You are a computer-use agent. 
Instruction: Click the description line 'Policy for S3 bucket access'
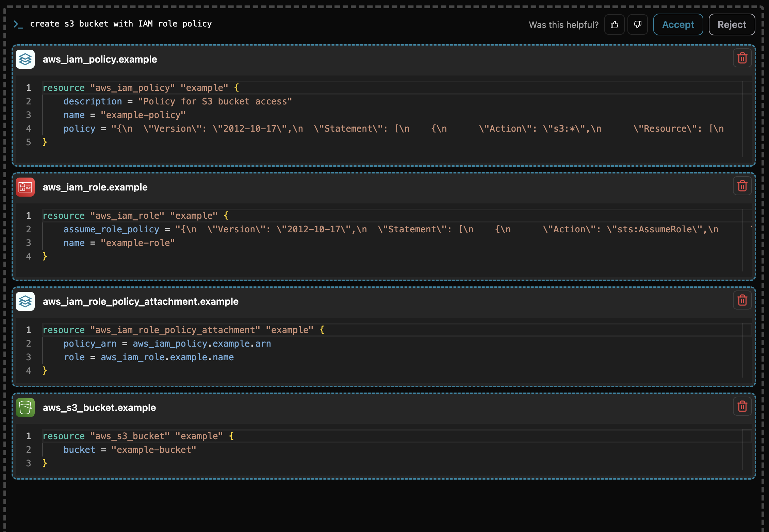tap(178, 101)
